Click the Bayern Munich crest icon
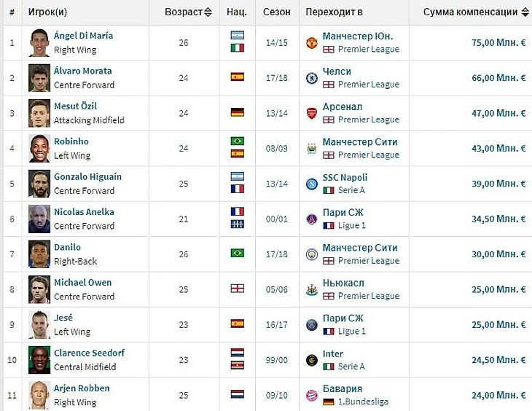The image size is (532, 411). point(311,396)
